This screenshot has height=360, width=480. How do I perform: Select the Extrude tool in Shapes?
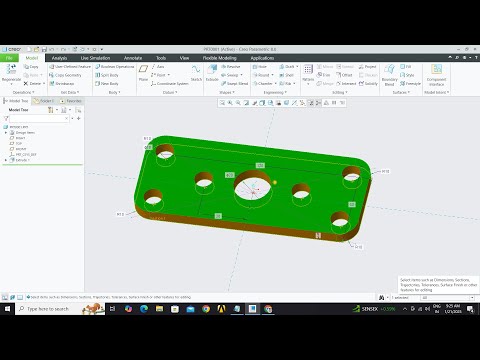[212, 73]
